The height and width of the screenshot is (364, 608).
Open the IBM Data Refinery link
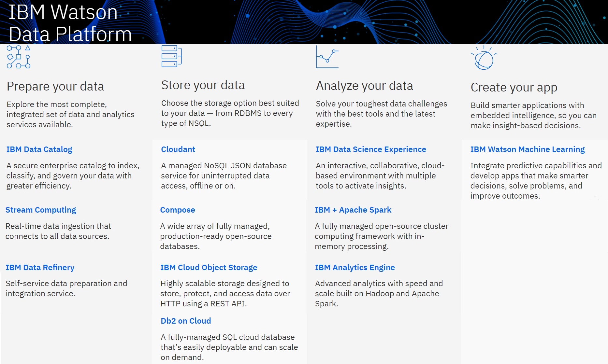pyautogui.click(x=40, y=267)
